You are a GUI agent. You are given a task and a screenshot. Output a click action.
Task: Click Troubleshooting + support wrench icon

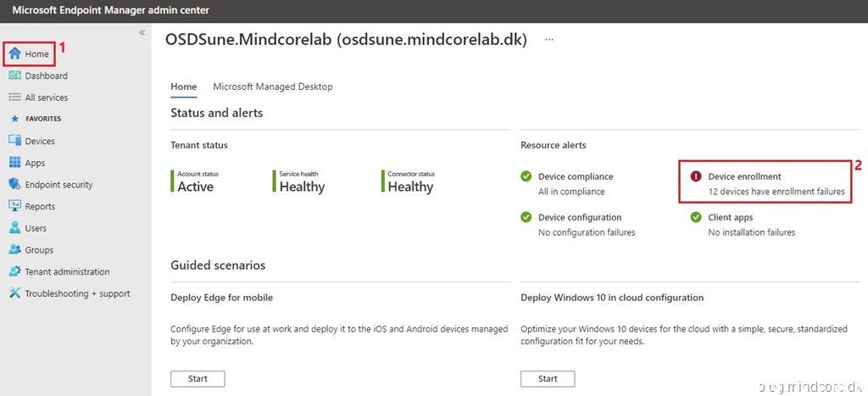[15, 293]
